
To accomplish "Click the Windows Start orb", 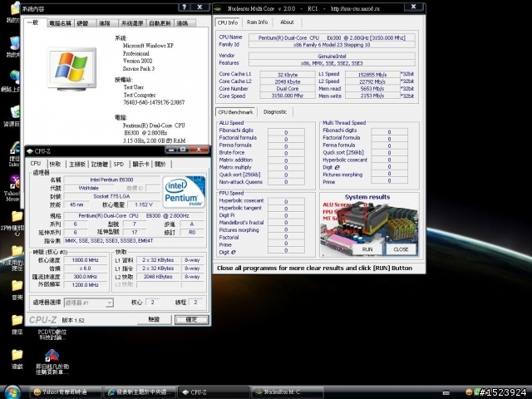I will (x=12, y=392).
